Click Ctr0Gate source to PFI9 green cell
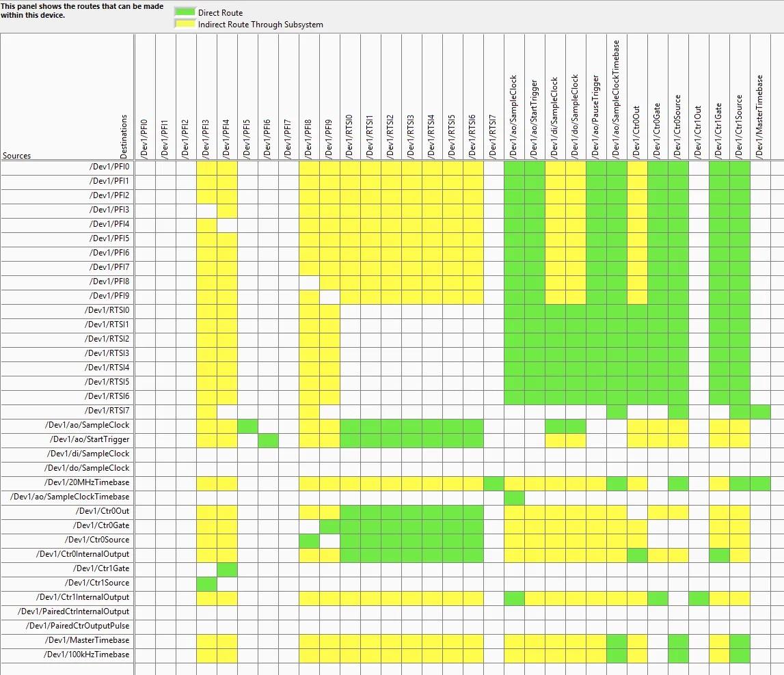The width and height of the screenshot is (784, 675). (329, 525)
